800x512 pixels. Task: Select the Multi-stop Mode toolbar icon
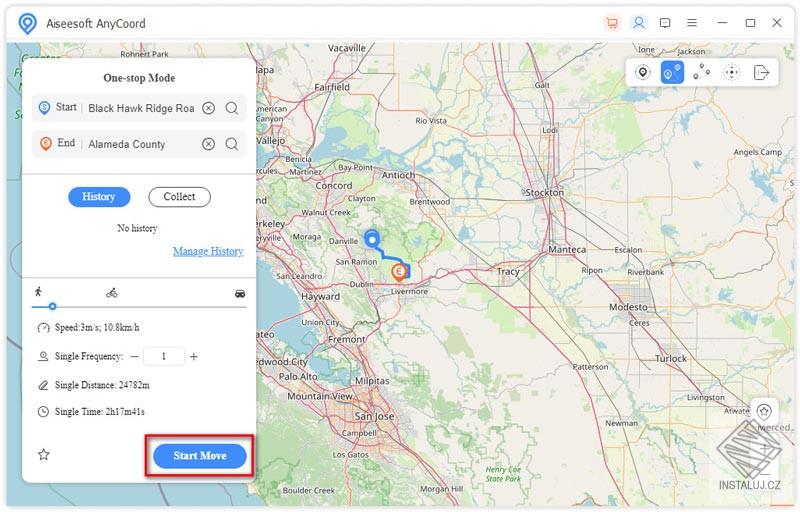click(x=702, y=72)
